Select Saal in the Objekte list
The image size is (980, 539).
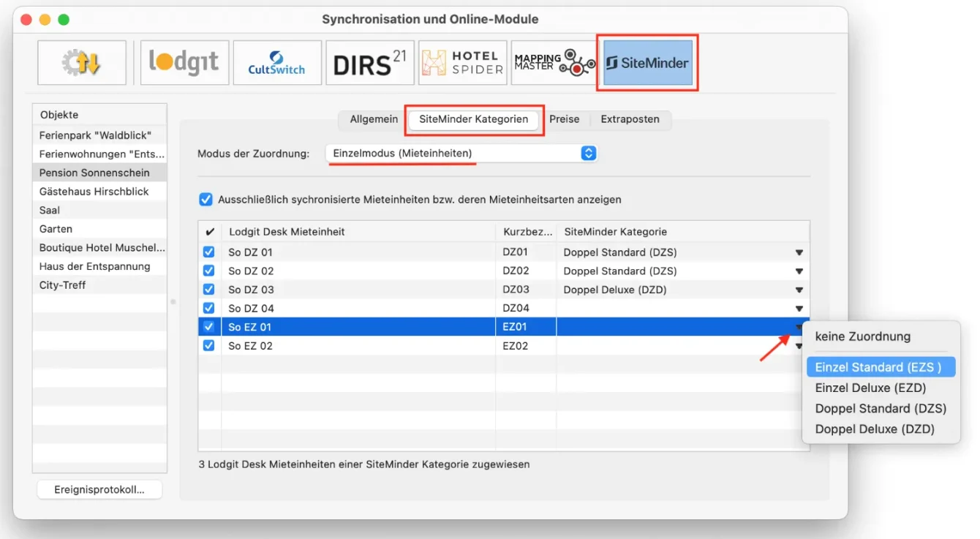99,210
